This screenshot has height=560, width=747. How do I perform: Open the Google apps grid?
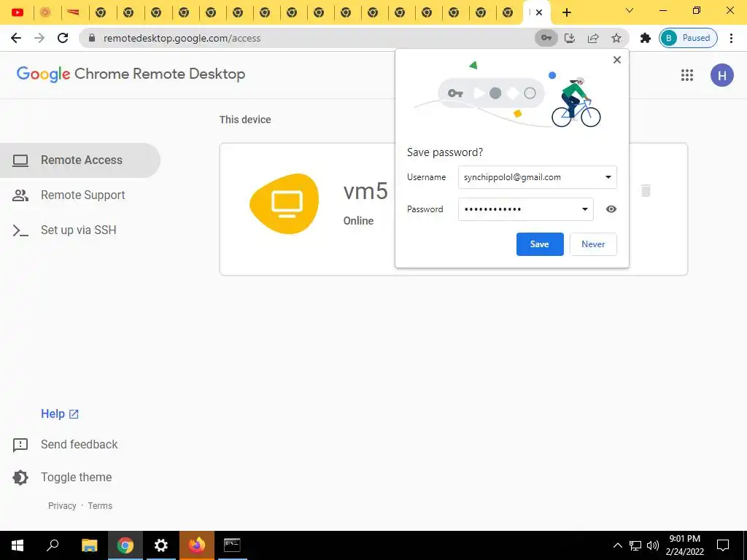(x=687, y=75)
